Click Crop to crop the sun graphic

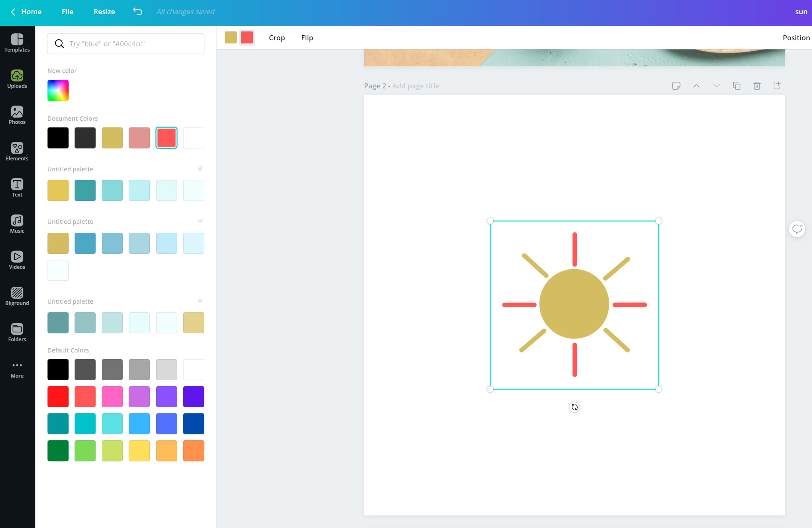(x=277, y=38)
